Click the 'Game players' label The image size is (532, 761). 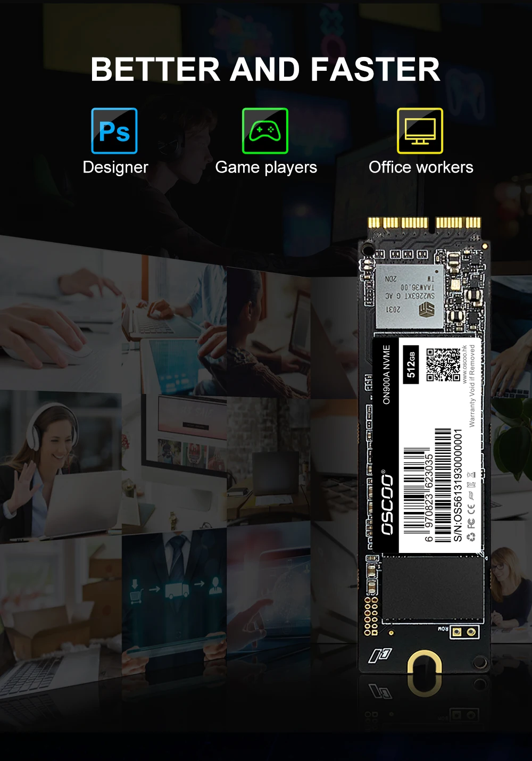pyautogui.click(x=266, y=168)
